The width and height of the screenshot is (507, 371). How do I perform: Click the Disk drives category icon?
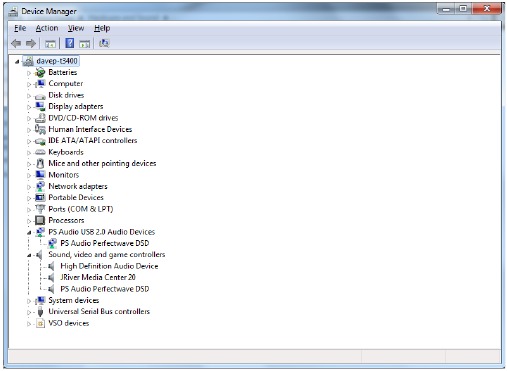[x=40, y=96]
